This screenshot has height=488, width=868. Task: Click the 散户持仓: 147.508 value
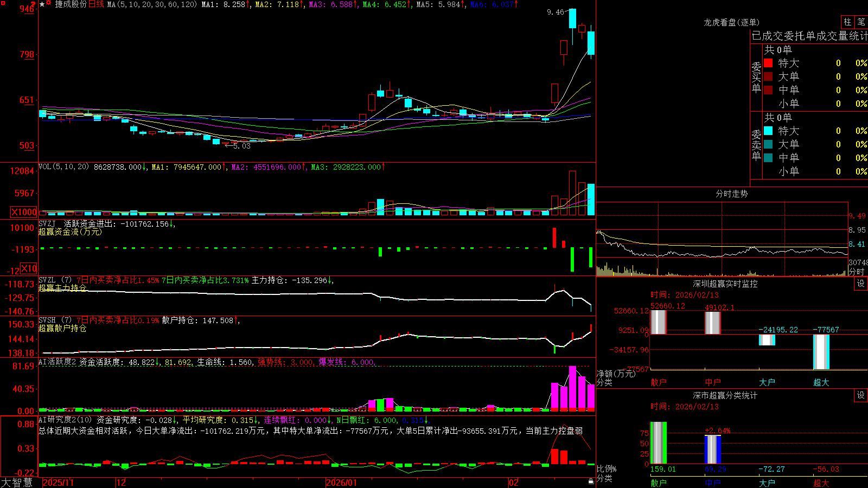201,320
